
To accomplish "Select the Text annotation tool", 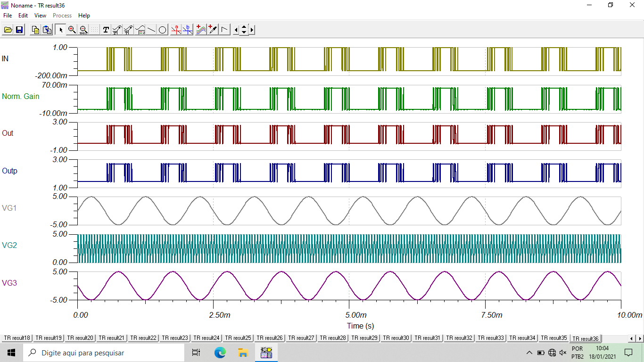I will point(106,30).
